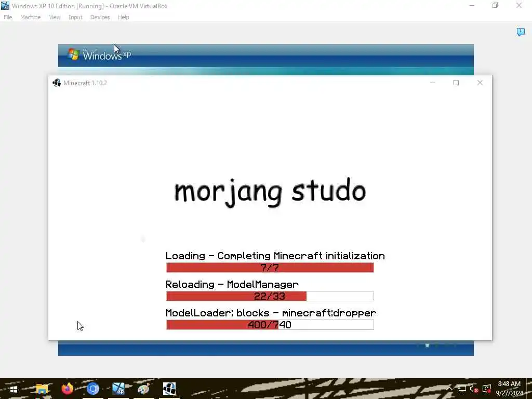Click 'ModelLoader: blocks - minecraft:dropper' text

tap(271, 313)
